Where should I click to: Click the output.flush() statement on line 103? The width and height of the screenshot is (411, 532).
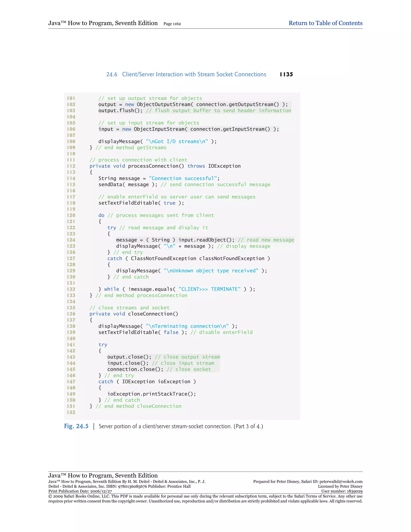(x=120, y=111)
